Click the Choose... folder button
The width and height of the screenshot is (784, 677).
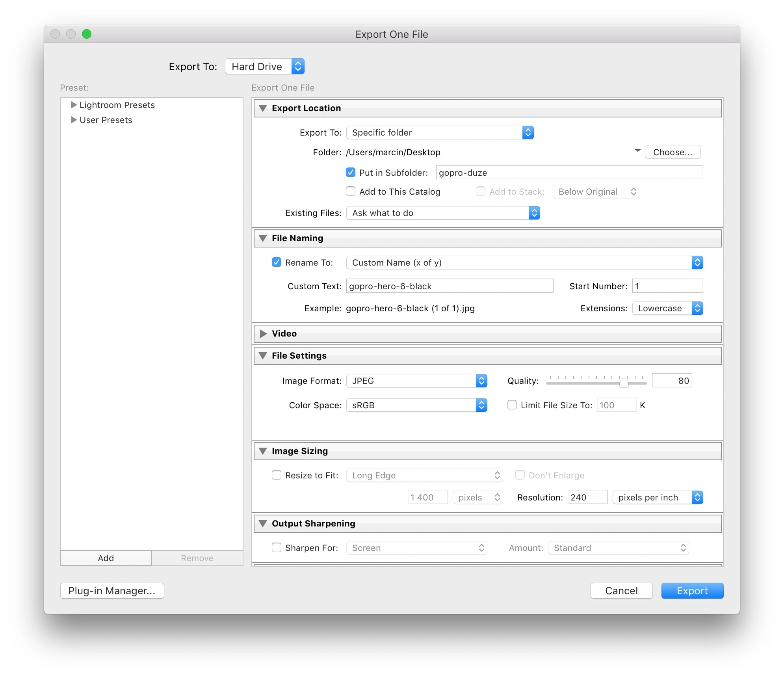click(673, 152)
